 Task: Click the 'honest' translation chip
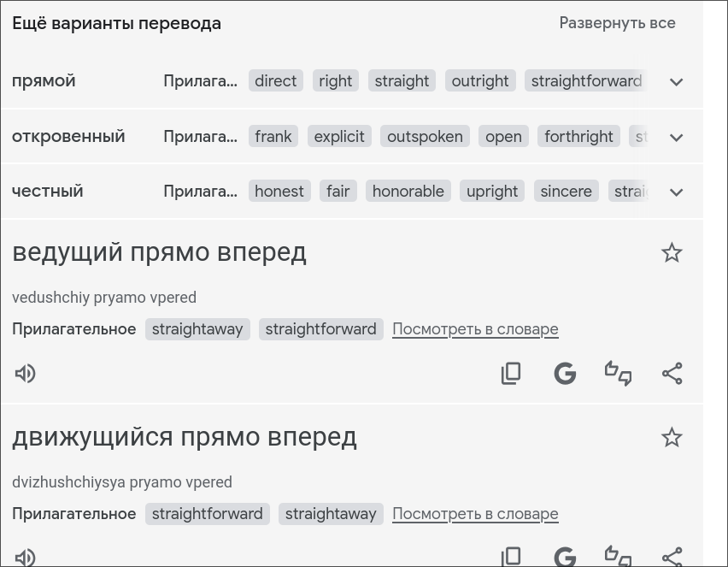click(x=279, y=192)
